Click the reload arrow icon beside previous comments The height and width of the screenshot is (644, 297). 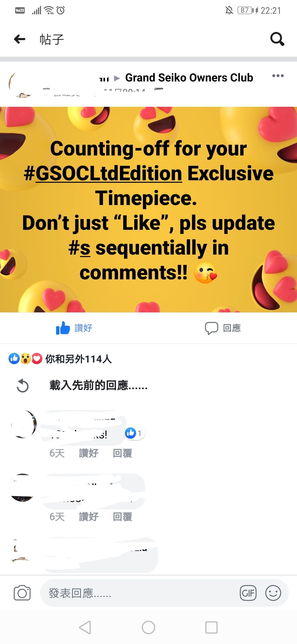pos(23,386)
